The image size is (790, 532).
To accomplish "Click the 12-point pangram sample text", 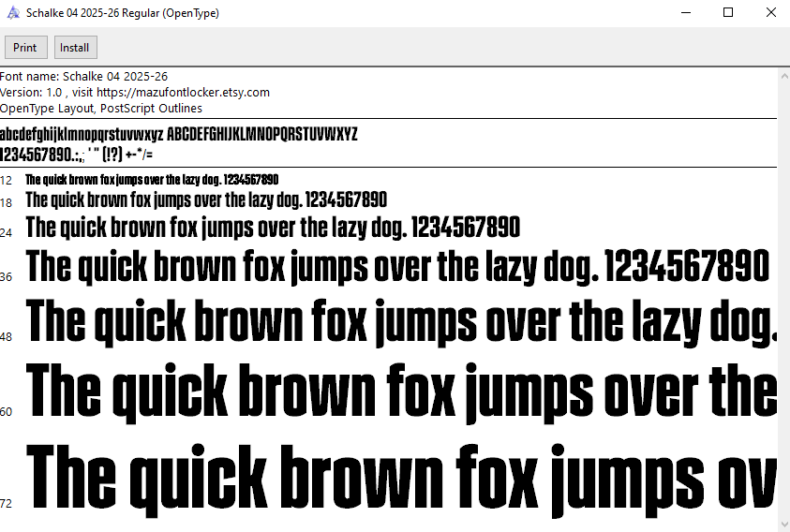I will (x=152, y=180).
